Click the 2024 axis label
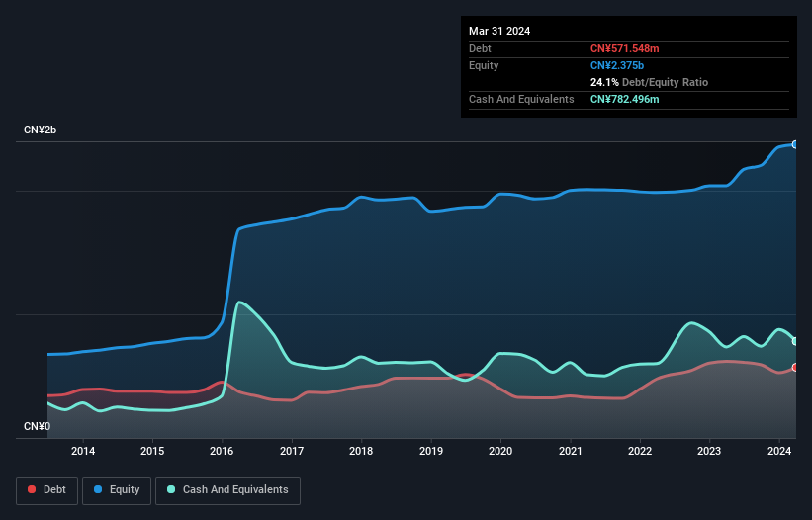 click(779, 451)
